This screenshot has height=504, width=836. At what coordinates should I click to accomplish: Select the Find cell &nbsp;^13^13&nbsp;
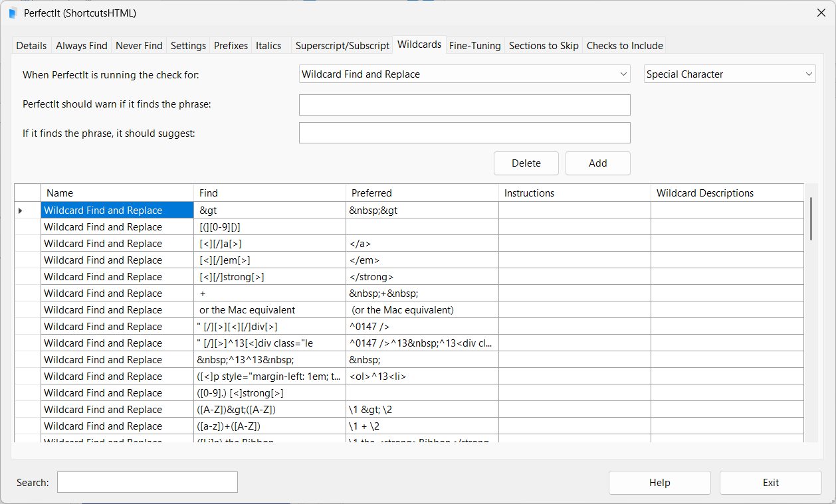coord(270,360)
